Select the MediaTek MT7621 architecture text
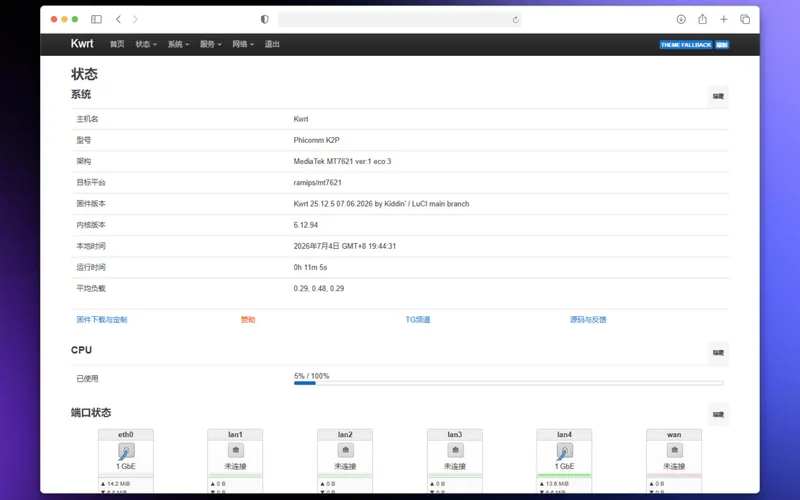Screen dimensions: 800x500 point(342,162)
